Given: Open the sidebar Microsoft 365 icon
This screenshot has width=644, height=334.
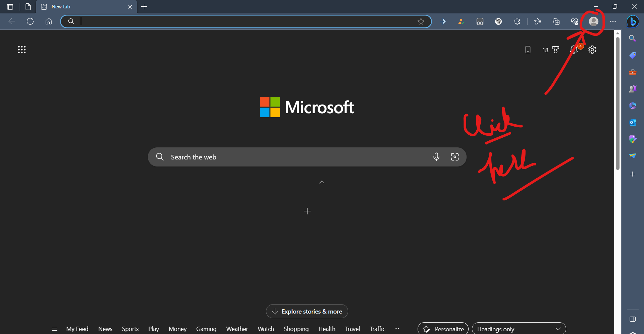Looking at the screenshot, I should (633, 106).
